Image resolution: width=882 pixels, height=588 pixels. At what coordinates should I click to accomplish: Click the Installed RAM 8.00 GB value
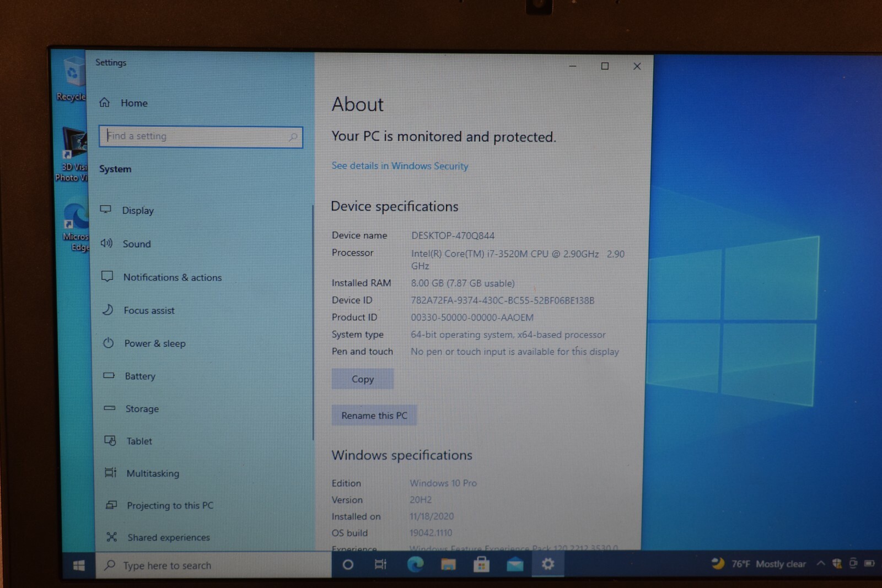click(x=462, y=283)
